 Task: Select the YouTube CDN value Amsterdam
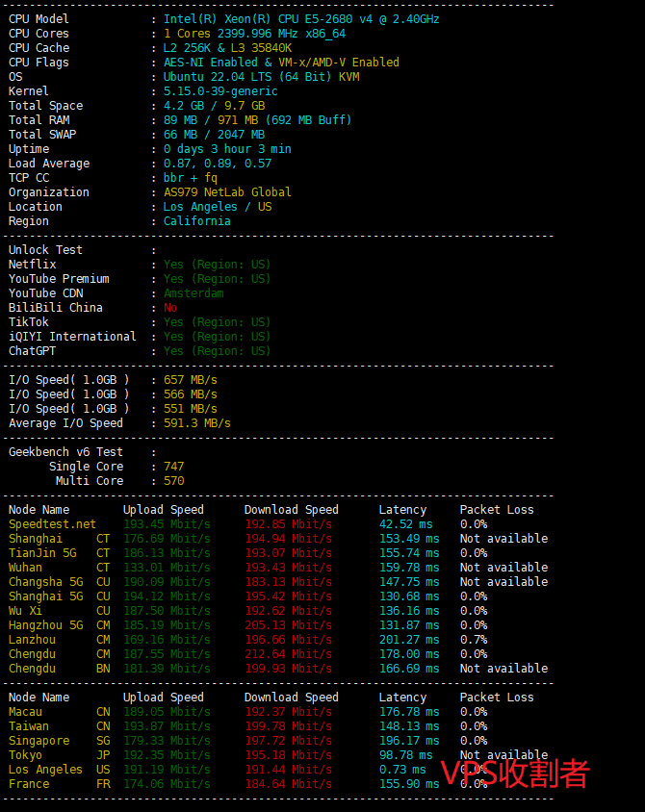[193, 293]
